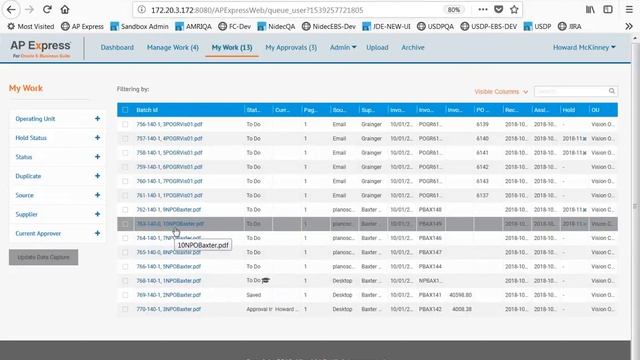Open the AP Express bookmark
This screenshot has height=360, width=640.
tap(82, 27)
